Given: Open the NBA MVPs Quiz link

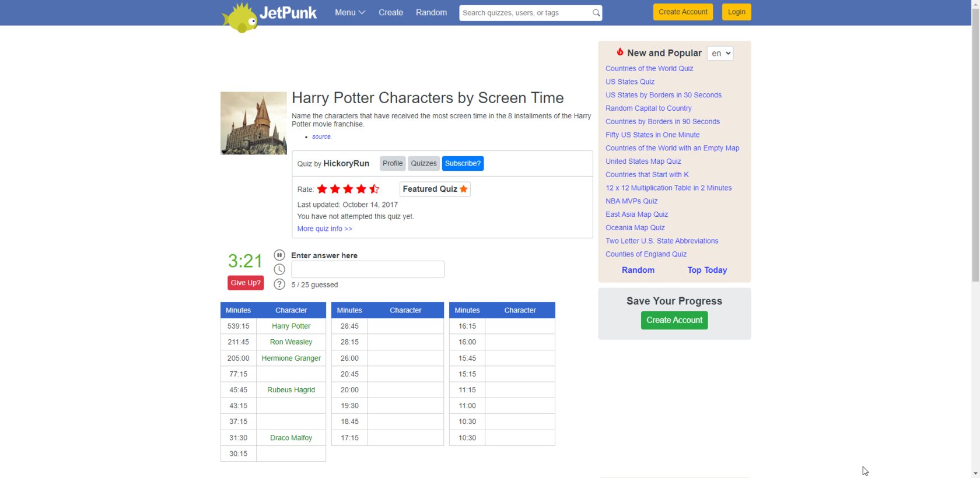Looking at the screenshot, I should coord(631,201).
